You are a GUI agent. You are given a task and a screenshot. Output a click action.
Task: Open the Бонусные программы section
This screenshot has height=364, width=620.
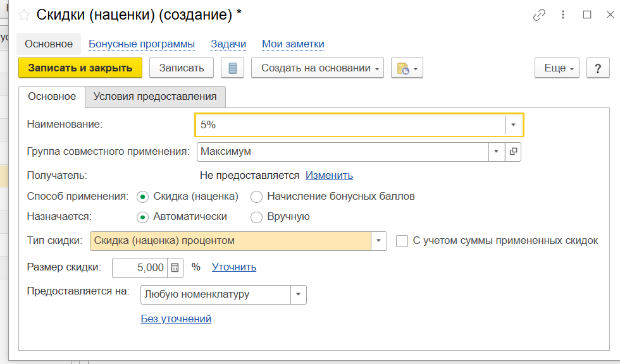pyautogui.click(x=142, y=44)
